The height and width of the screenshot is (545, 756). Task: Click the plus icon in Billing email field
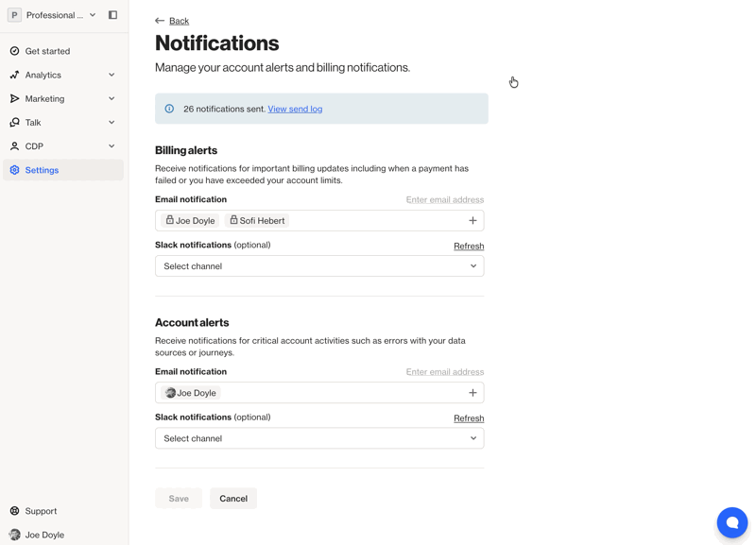click(472, 221)
